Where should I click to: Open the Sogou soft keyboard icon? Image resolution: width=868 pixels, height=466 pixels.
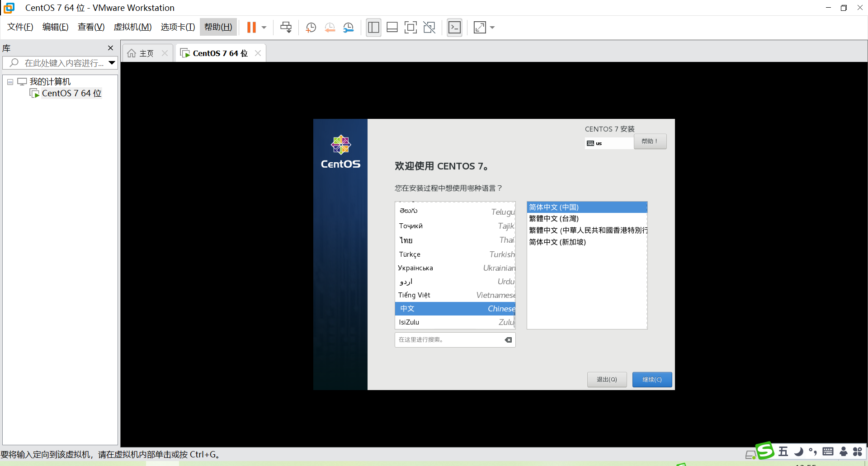tap(828, 452)
